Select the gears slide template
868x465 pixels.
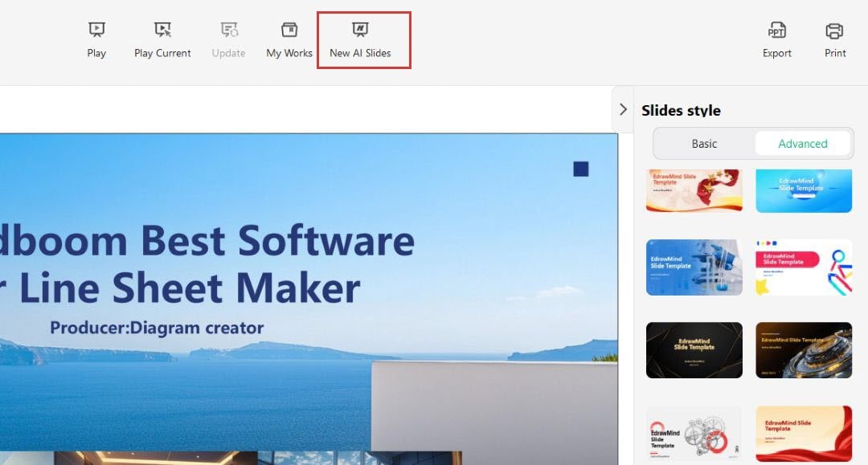[694, 434]
